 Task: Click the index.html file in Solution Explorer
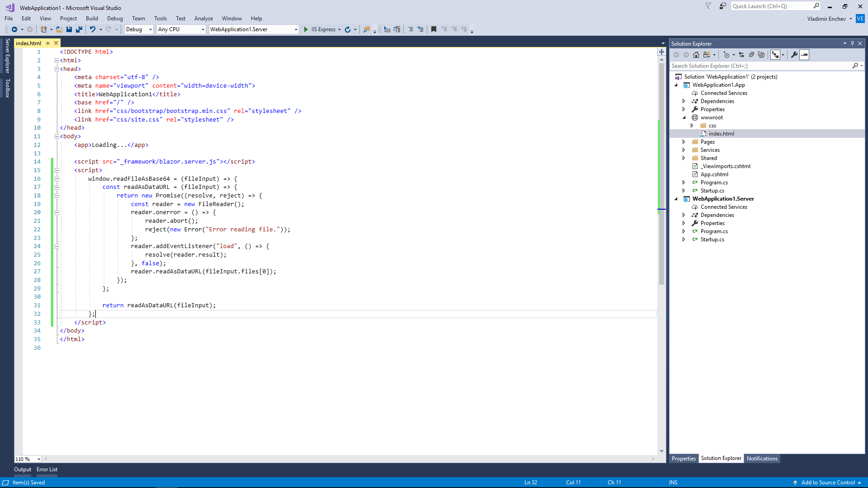[722, 133]
